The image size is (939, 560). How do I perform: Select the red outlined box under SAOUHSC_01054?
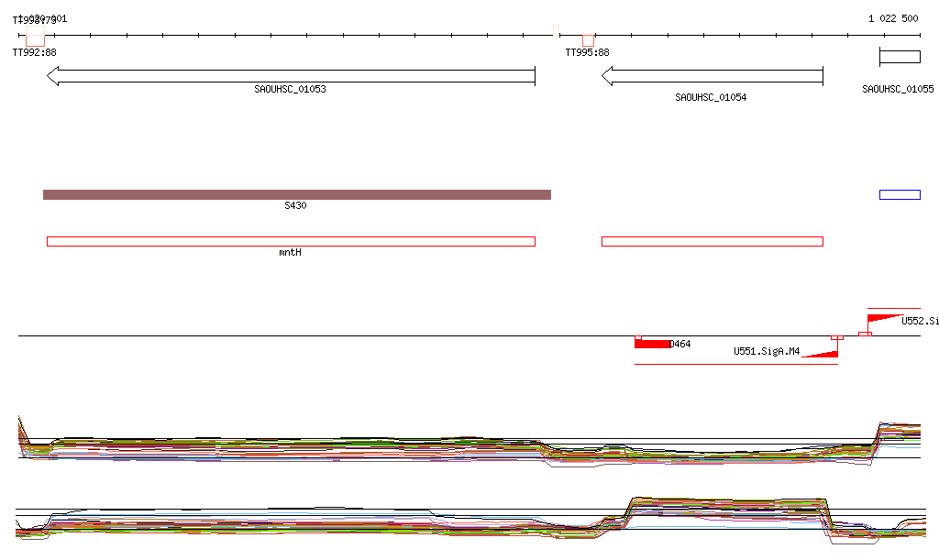point(712,242)
